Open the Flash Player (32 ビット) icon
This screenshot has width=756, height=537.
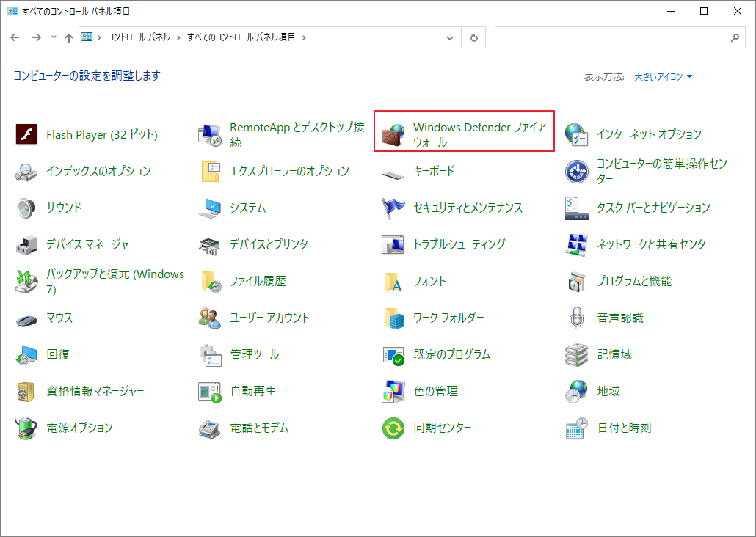[26, 134]
